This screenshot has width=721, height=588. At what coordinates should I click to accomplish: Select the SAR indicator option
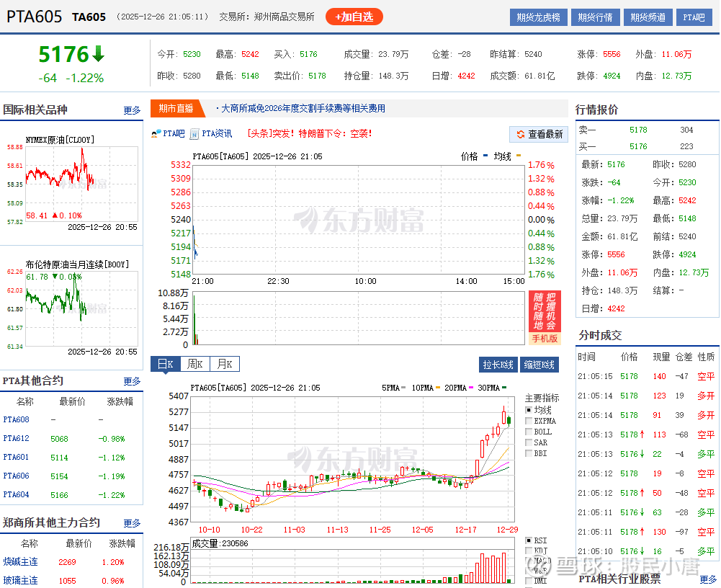[529, 442]
